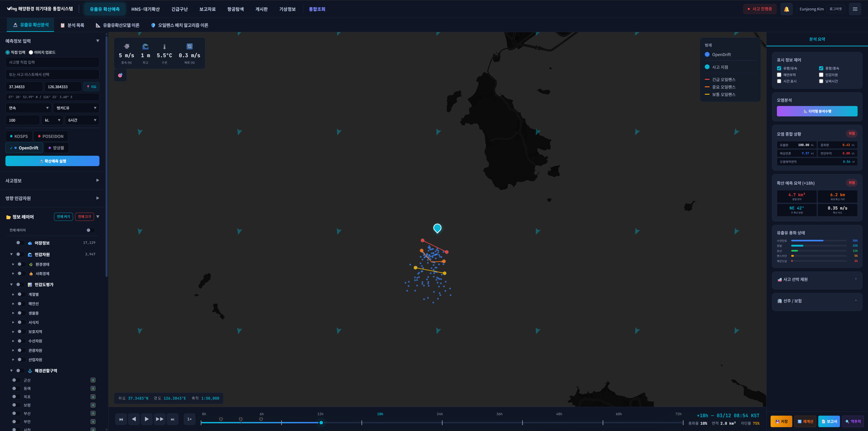Click the 지도 map picker button

click(91, 87)
